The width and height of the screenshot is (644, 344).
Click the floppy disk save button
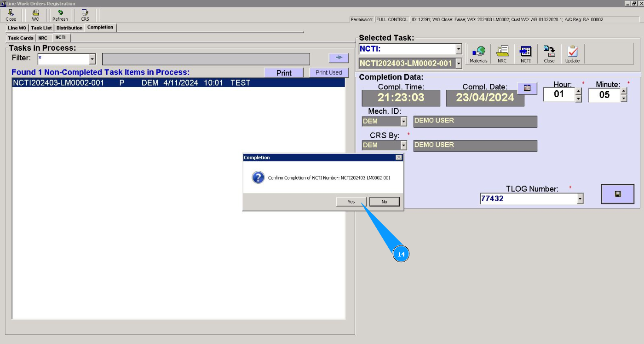618,194
